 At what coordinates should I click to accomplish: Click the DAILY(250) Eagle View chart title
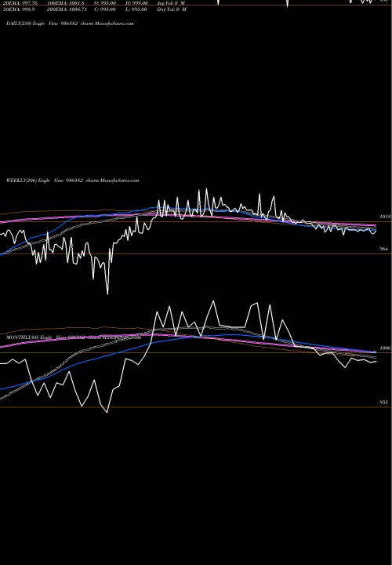(x=70, y=24)
